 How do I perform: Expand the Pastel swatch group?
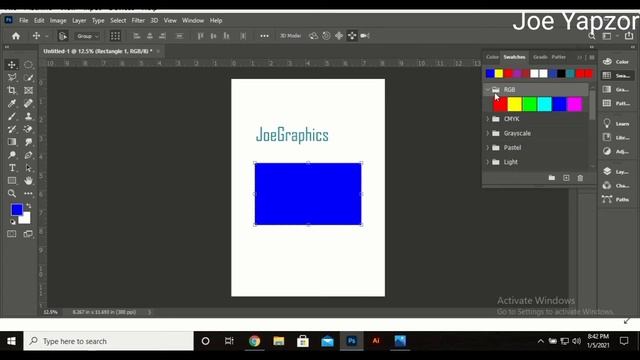click(488, 147)
